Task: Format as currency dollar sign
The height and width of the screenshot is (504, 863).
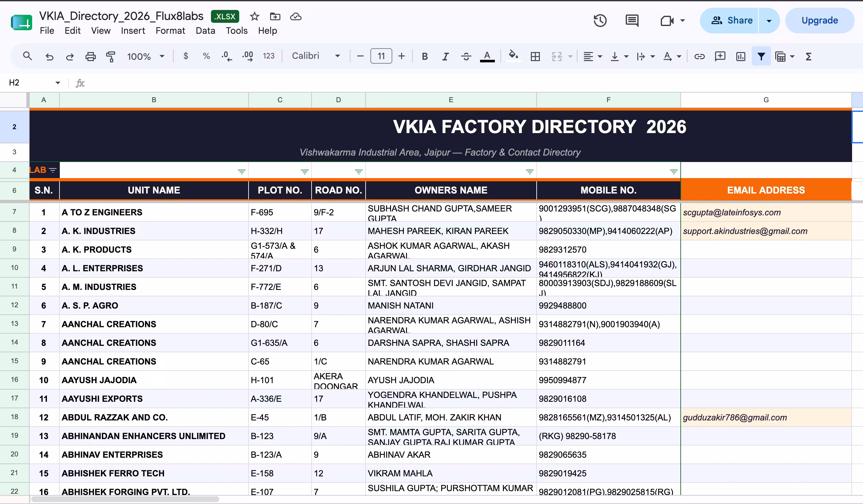Action: point(186,56)
